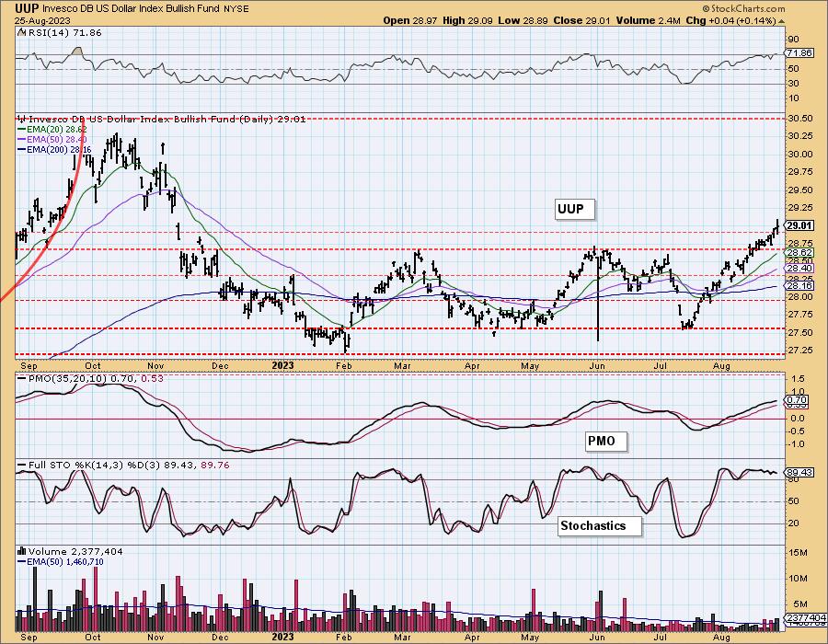Click the StockCharts.com watermark text

point(743,9)
